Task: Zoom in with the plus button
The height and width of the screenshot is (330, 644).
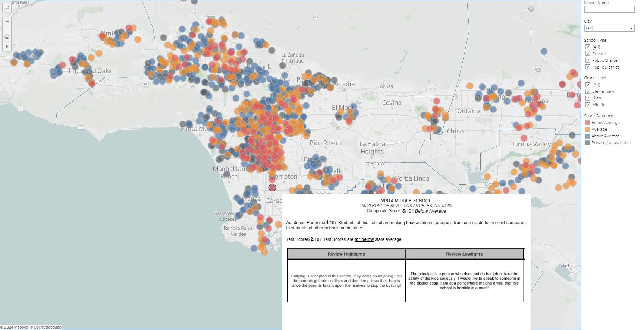Action: click(x=7, y=22)
